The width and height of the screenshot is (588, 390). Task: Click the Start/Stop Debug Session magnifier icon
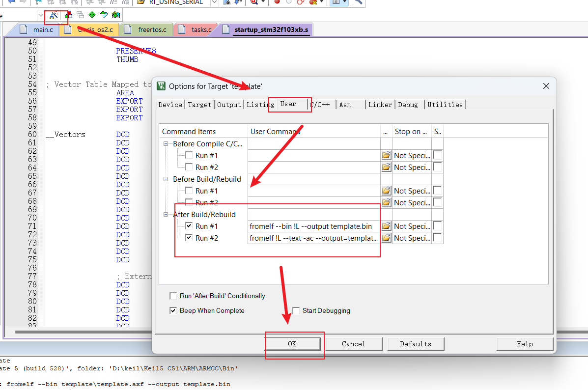[x=254, y=2]
